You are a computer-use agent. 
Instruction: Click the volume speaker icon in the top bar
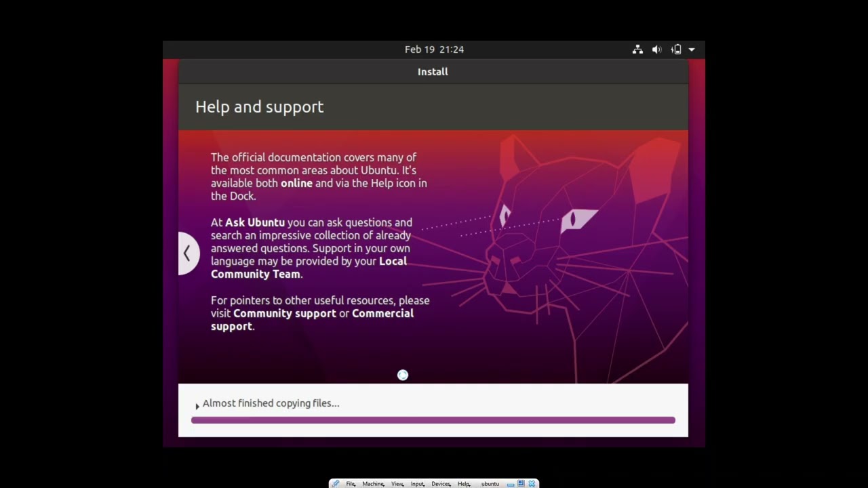point(656,49)
